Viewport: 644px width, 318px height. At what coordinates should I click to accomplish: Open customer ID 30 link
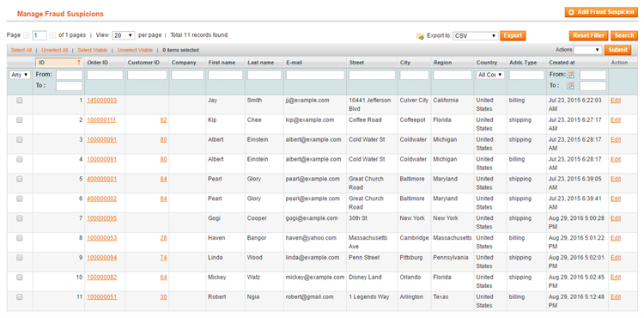[163, 297]
